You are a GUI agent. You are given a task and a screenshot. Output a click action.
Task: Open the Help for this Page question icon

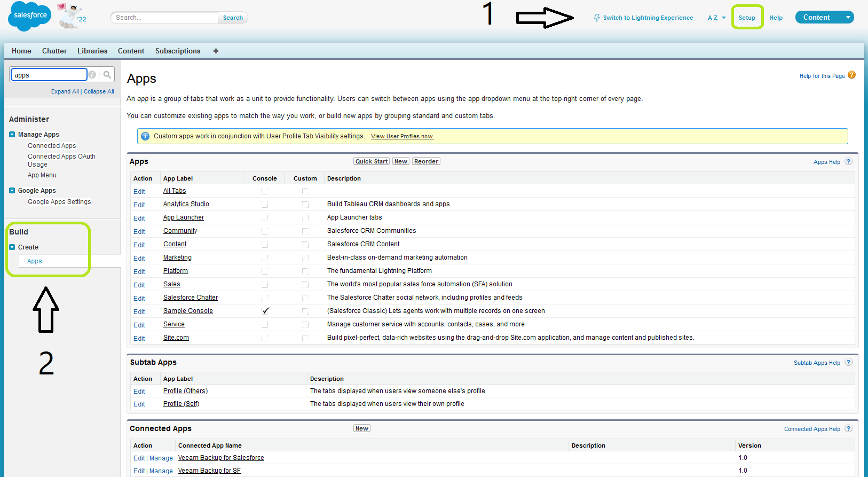click(x=851, y=75)
